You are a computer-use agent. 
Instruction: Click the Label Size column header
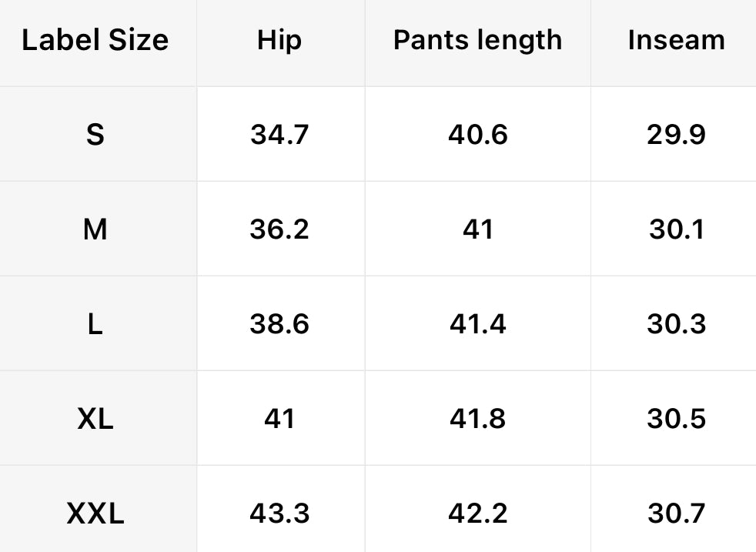95,40
